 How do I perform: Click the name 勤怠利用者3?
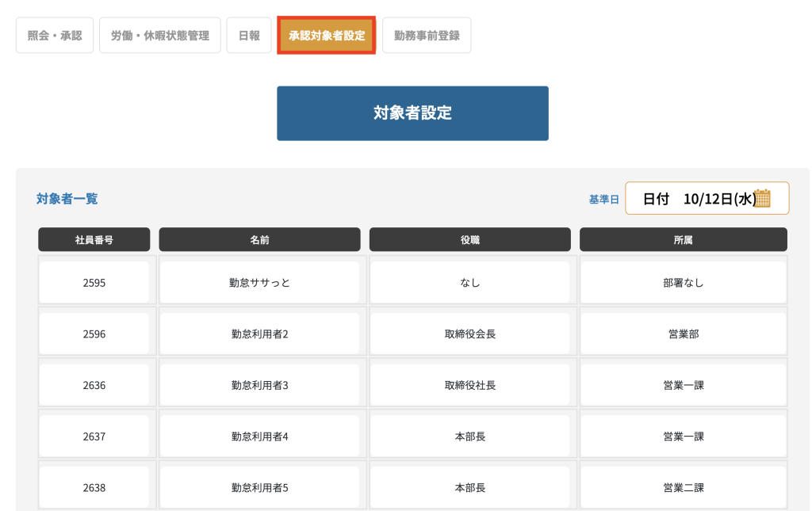pos(259,385)
